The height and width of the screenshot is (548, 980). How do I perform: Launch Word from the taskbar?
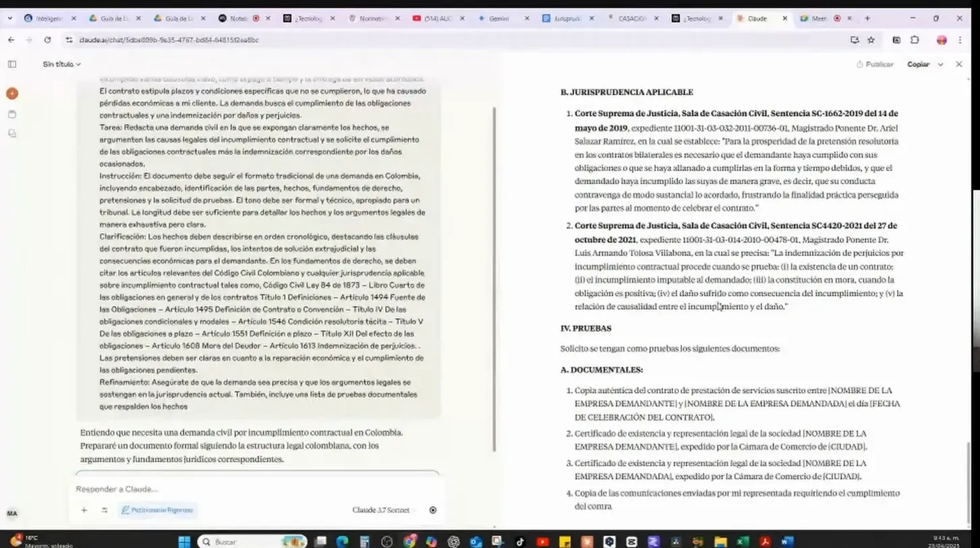(786, 541)
